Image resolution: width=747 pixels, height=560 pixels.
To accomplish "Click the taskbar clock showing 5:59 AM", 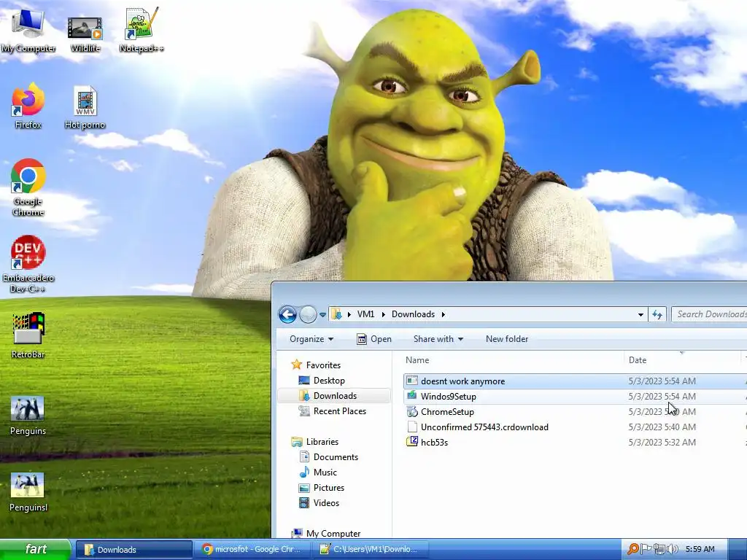I will [x=700, y=550].
